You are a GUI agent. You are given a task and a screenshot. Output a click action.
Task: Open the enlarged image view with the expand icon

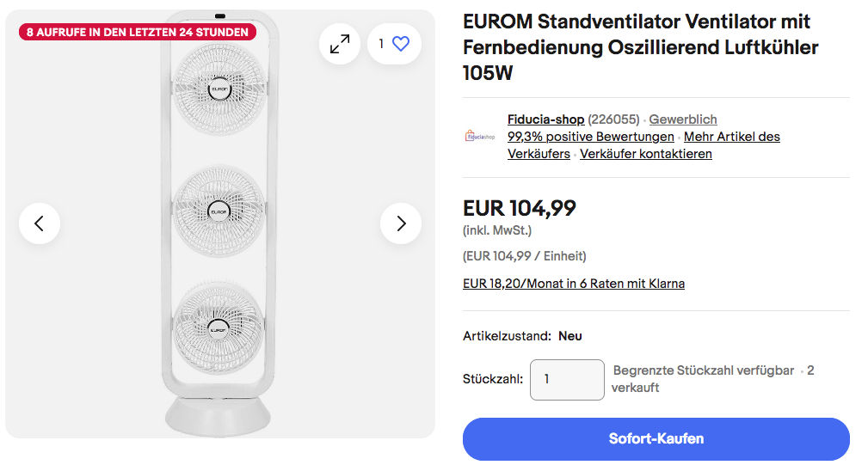(340, 44)
